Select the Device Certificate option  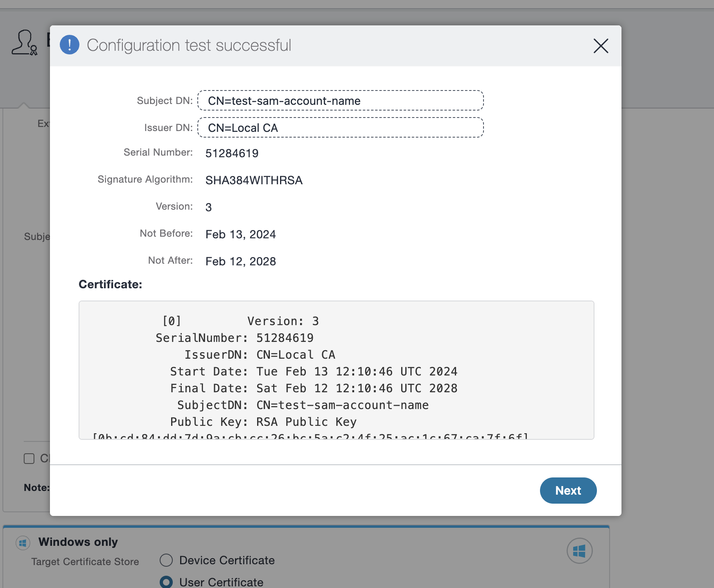tap(166, 561)
